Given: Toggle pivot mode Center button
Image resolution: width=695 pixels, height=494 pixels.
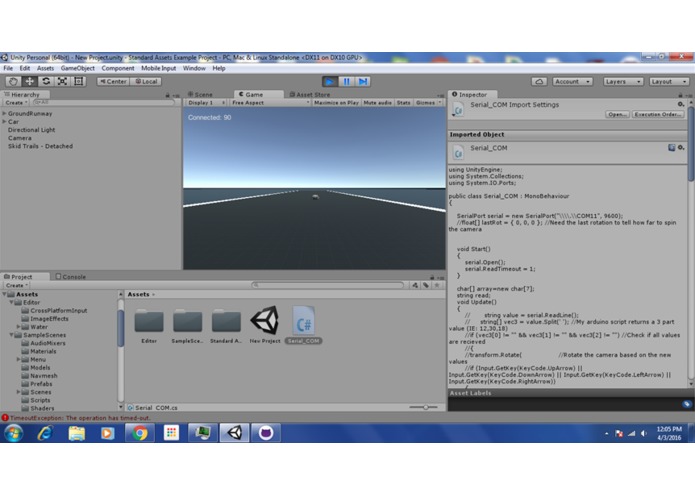Looking at the screenshot, I should pos(113,82).
